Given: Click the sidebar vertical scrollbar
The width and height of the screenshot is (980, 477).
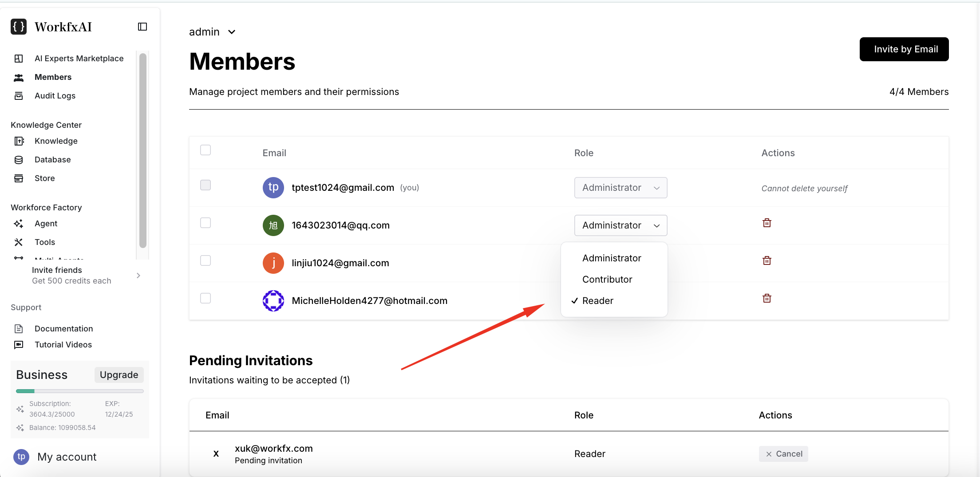Looking at the screenshot, I should coord(142,151).
